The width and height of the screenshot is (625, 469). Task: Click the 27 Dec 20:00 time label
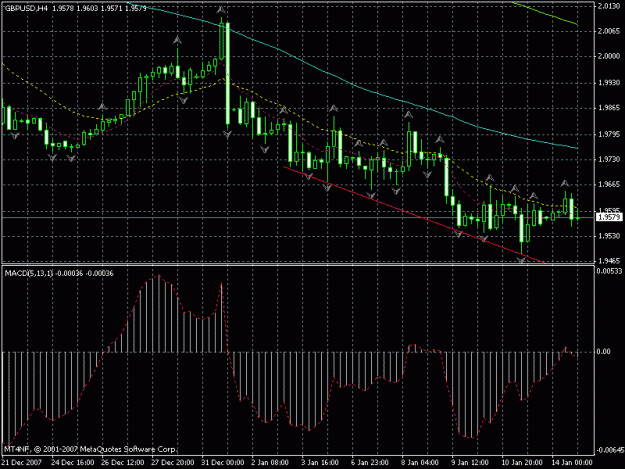tap(173, 463)
